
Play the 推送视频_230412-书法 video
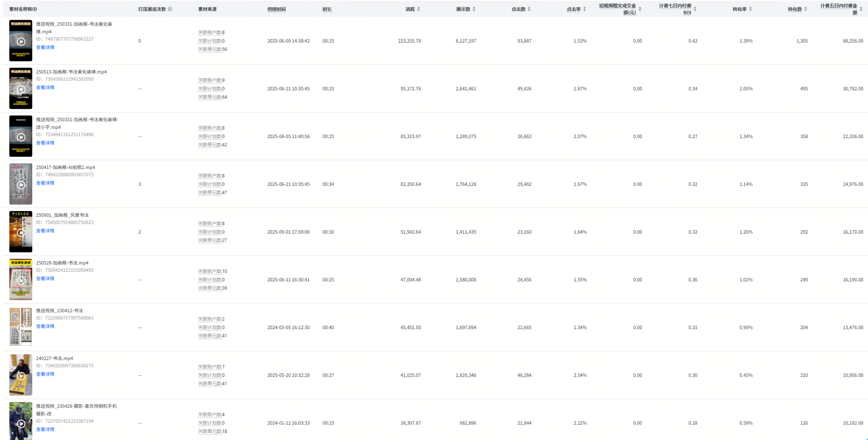click(x=21, y=327)
